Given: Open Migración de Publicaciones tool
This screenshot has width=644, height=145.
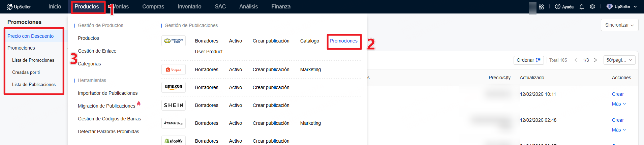Looking at the screenshot, I should [x=106, y=106].
